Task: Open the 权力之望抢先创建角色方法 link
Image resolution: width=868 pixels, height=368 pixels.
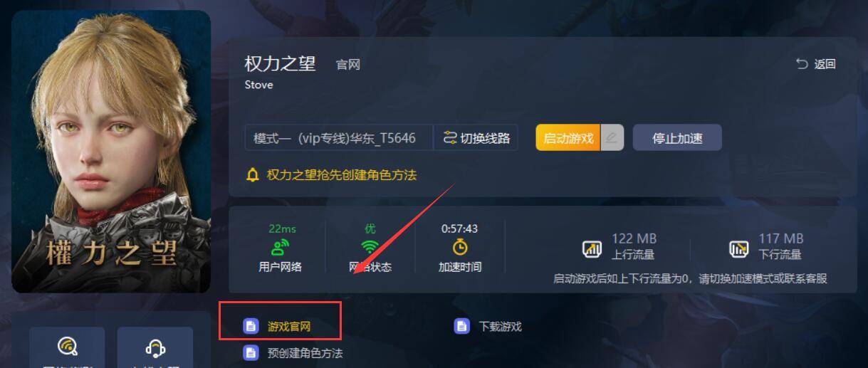Action: [341, 174]
